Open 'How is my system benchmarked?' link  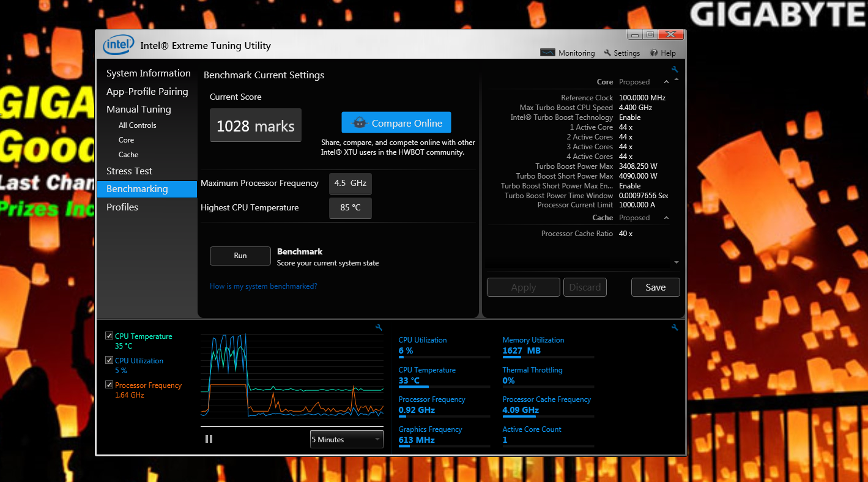264,286
